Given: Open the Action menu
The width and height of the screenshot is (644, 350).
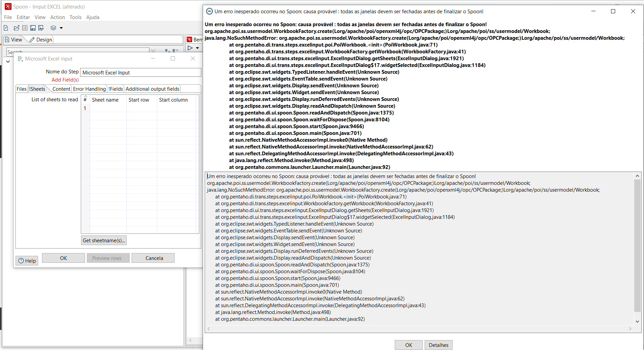Looking at the screenshot, I should (57, 17).
